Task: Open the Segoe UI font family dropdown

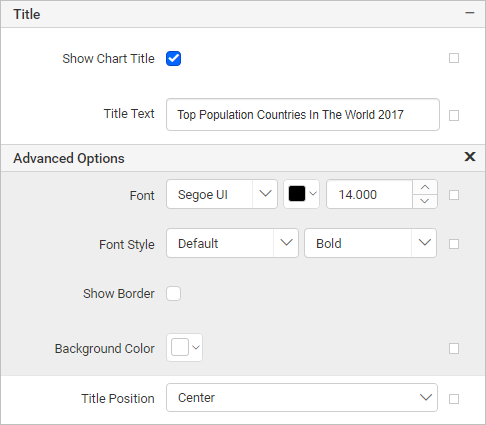Action: (222, 194)
